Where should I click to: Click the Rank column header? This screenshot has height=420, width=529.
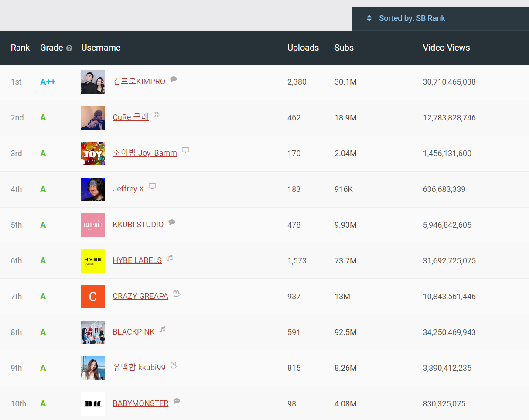point(20,48)
